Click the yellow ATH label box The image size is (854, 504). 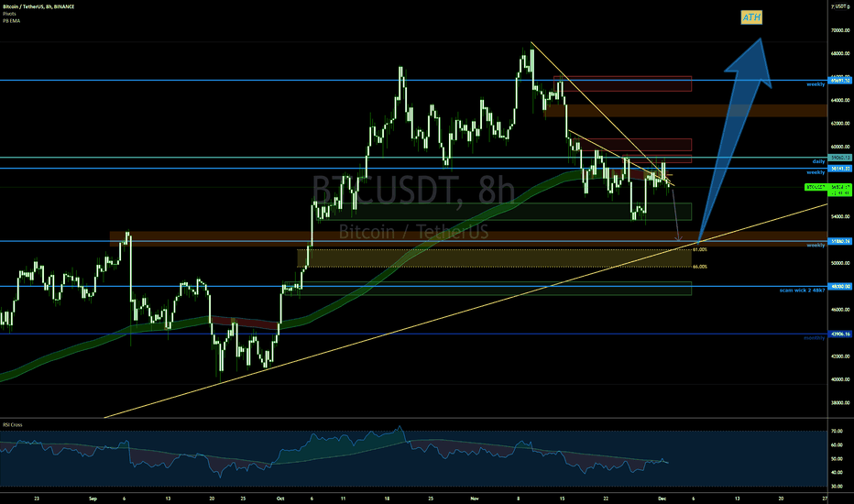pyautogui.click(x=751, y=17)
